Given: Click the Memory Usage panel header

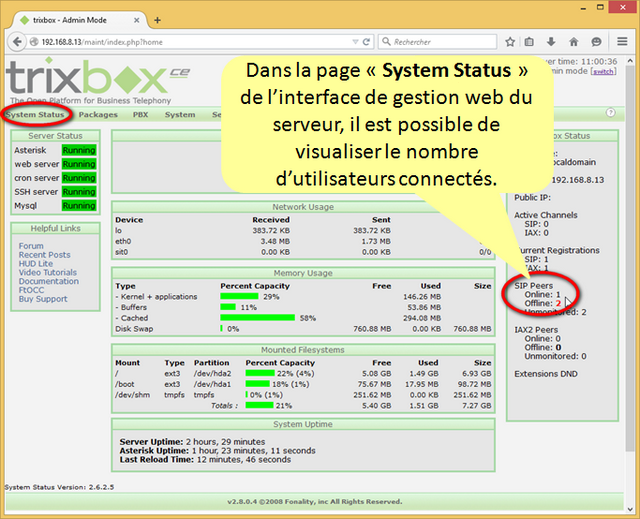Looking at the screenshot, I should [x=303, y=273].
